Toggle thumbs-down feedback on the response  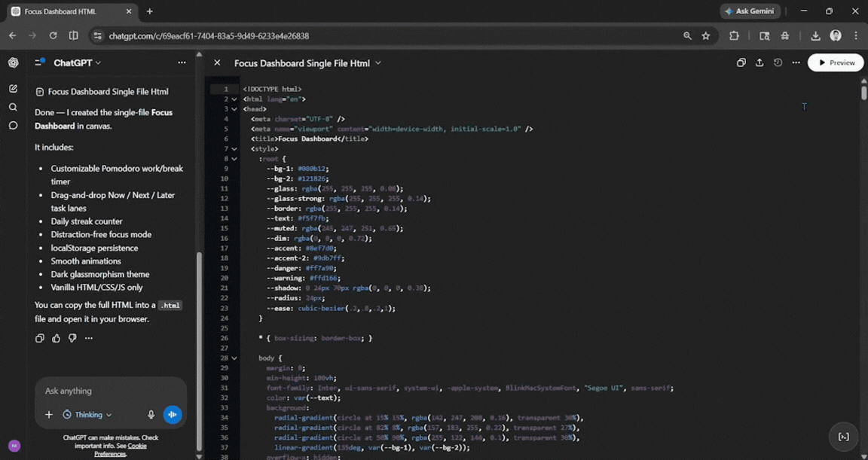[72, 338]
